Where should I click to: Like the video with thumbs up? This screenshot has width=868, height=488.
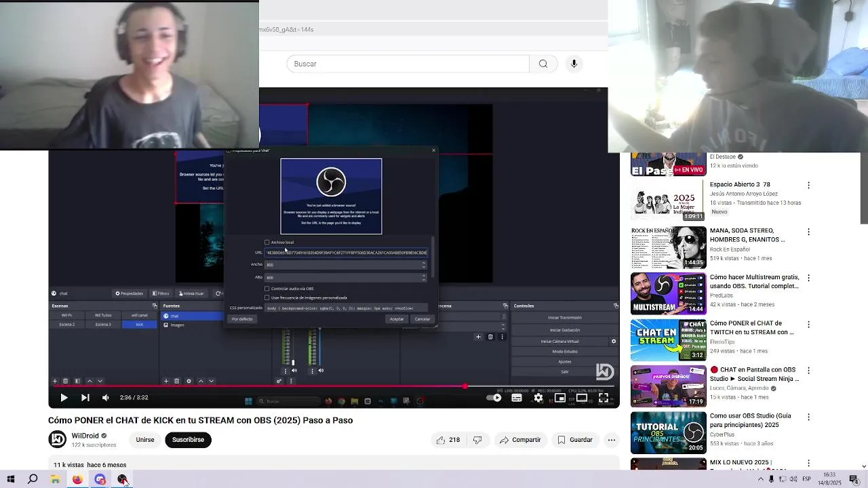(448, 440)
